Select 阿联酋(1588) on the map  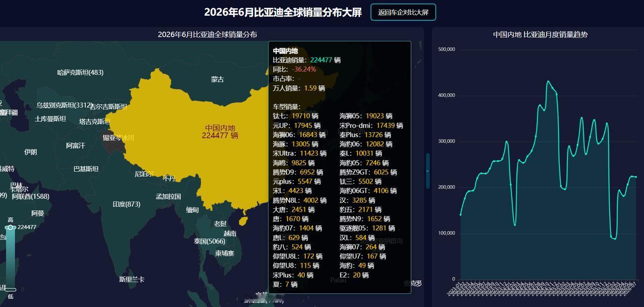coord(31,197)
